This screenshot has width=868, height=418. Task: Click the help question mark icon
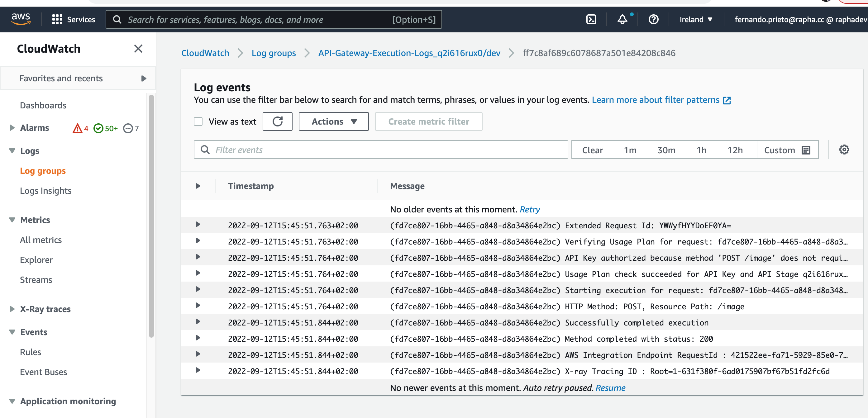(x=653, y=20)
